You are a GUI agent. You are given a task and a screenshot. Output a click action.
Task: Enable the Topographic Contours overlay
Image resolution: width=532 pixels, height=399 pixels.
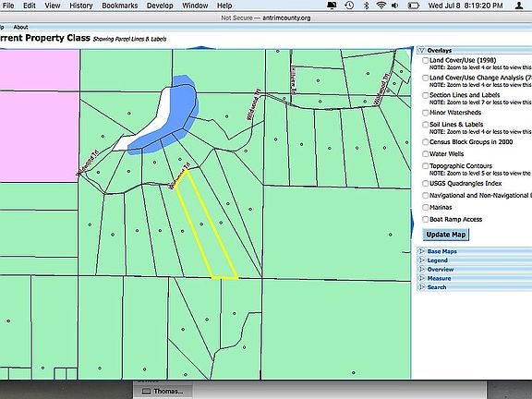click(425, 166)
